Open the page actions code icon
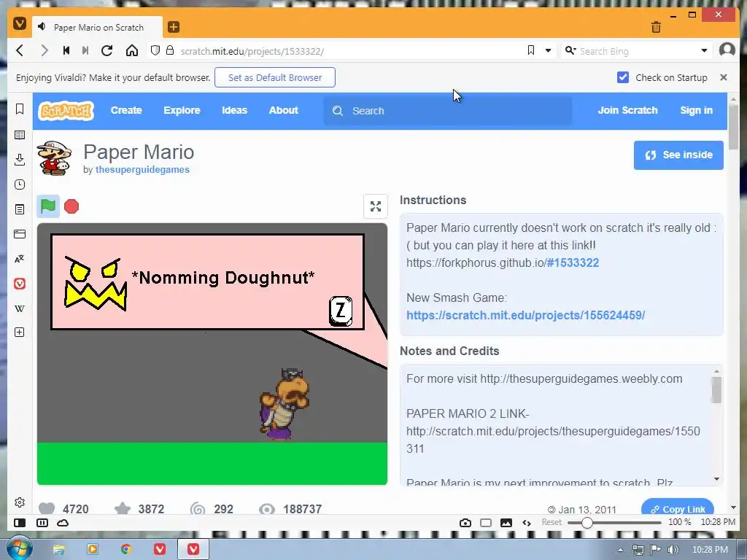This screenshot has width=747, height=560. tap(527, 523)
